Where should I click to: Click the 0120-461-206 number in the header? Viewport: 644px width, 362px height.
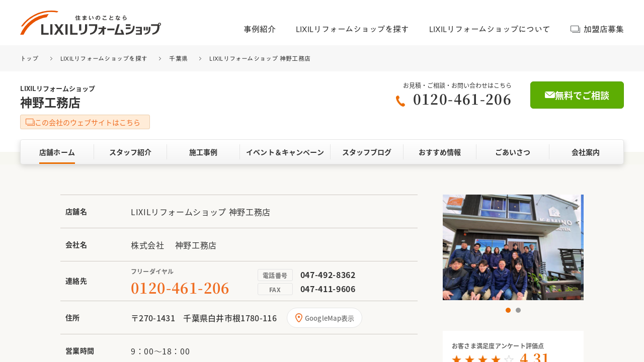pos(462,100)
